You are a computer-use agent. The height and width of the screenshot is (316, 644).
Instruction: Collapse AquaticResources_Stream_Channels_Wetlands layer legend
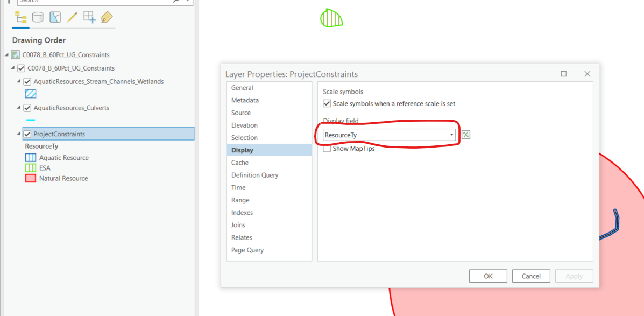click(x=19, y=81)
